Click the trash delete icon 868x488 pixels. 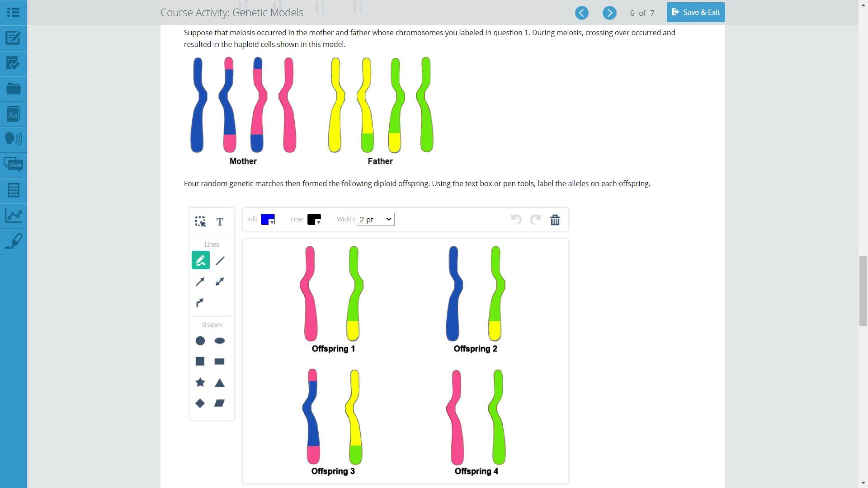pyautogui.click(x=555, y=220)
